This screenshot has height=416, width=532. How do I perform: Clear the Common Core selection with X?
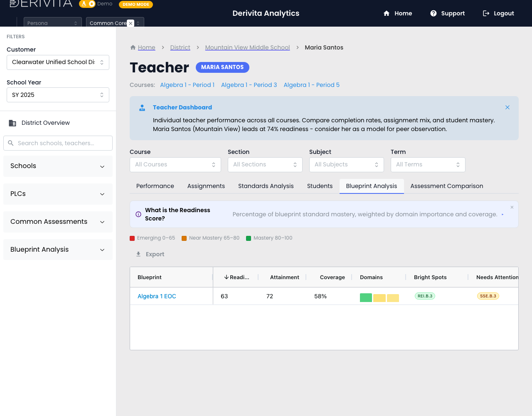[x=131, y=23]
